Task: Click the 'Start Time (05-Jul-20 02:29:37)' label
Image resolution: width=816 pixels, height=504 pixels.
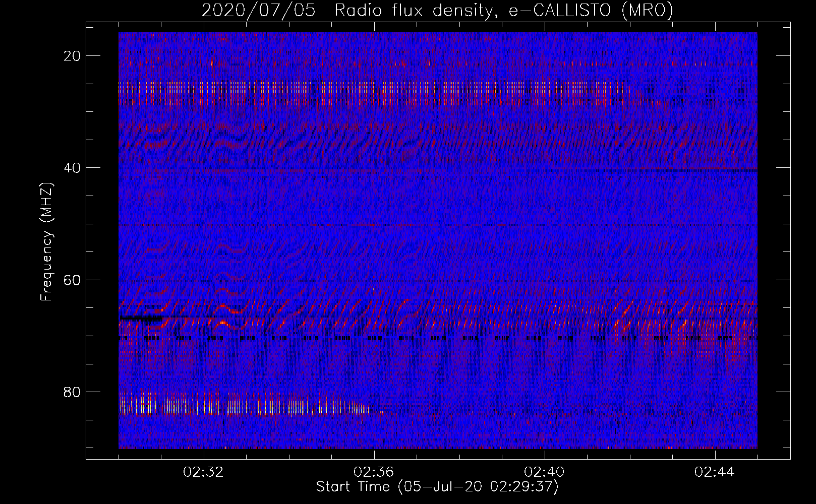Action: (x=437, y=487)
